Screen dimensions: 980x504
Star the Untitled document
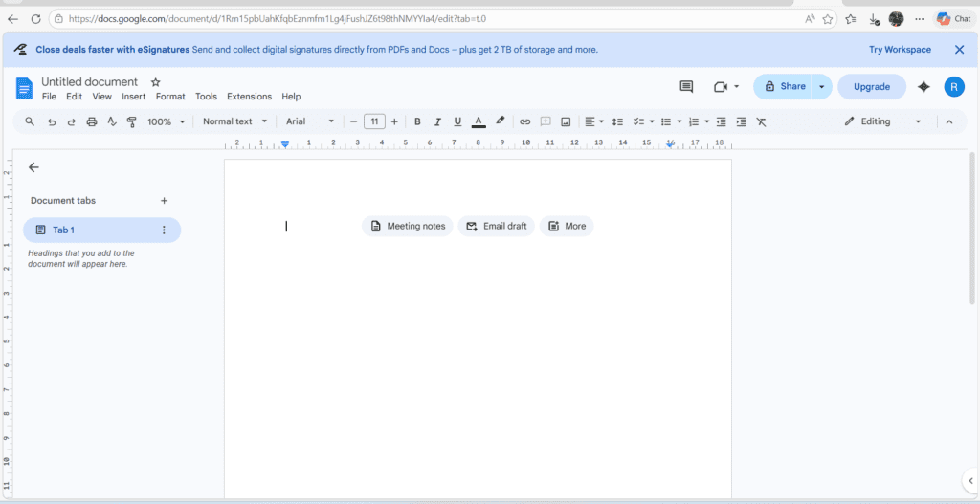156,82
